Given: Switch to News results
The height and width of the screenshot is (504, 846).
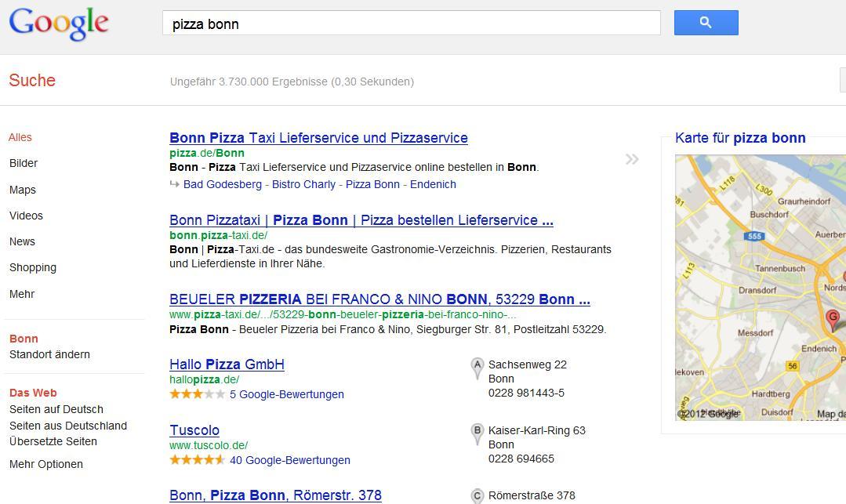Looking at the screenshot, I should [x=22, y=241].
